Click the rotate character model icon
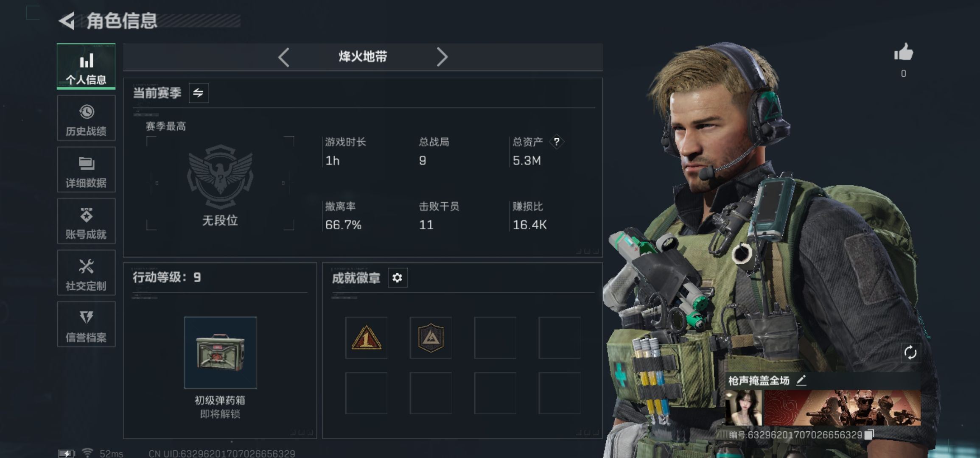 tap(910, 352)
